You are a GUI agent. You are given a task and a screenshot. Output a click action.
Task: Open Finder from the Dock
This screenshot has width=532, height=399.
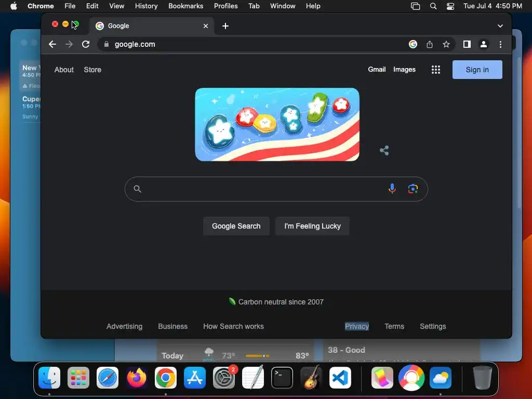[x=49, y=378]
